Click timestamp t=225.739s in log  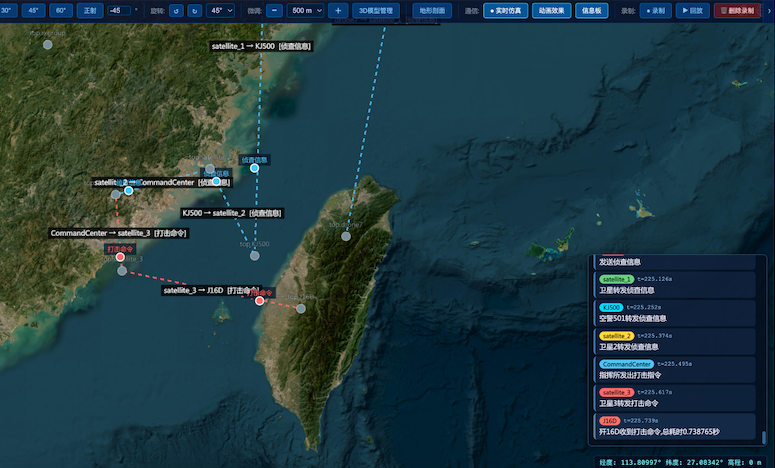click(641, 421)
